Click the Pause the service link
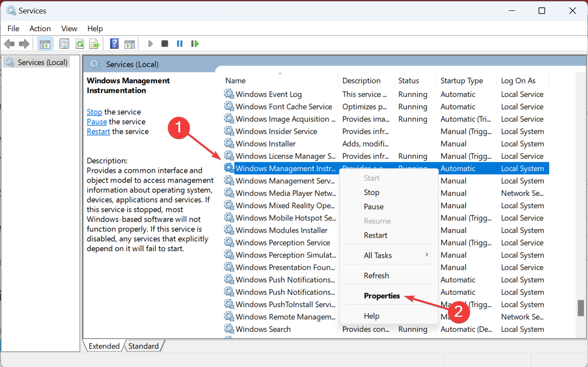The height and width of the screenshot is (367, 588). point(97,122)
